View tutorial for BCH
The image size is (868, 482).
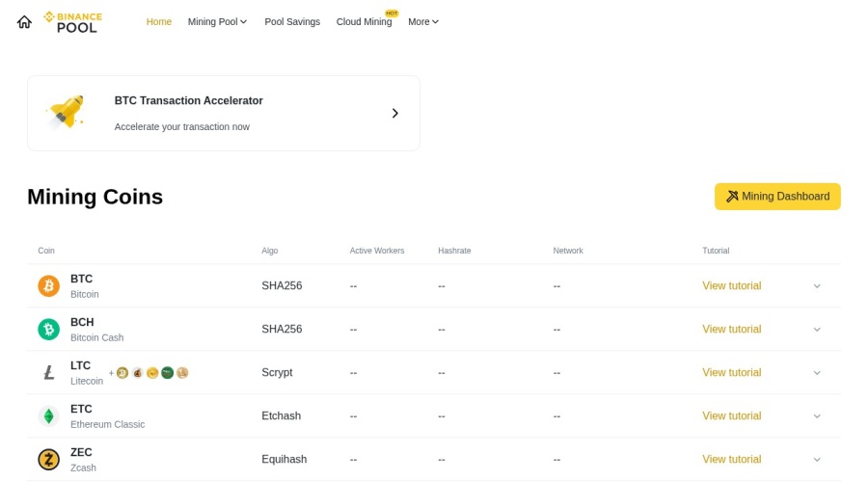click(732, 330)
